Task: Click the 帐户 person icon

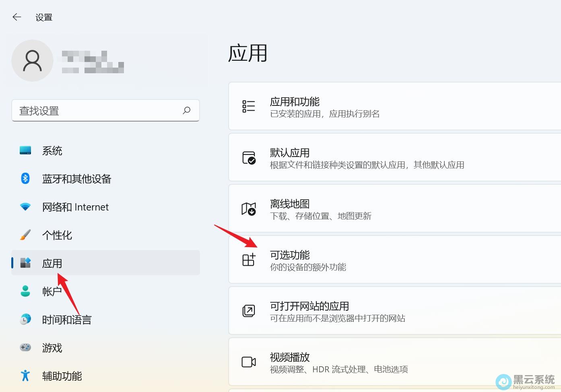Action: (x=25, y=291)
